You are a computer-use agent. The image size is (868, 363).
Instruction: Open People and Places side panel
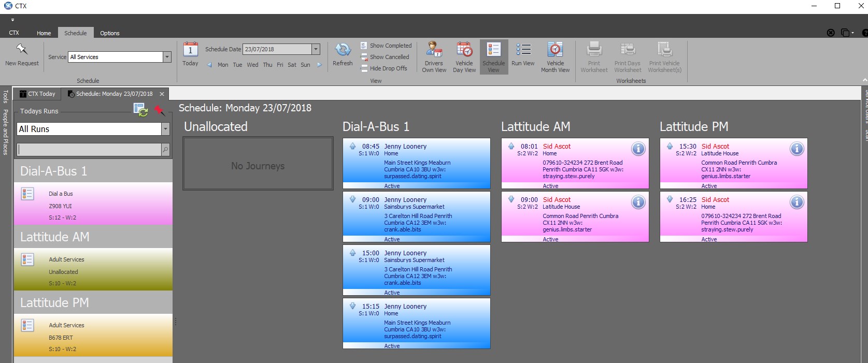[x=5, y=132]
